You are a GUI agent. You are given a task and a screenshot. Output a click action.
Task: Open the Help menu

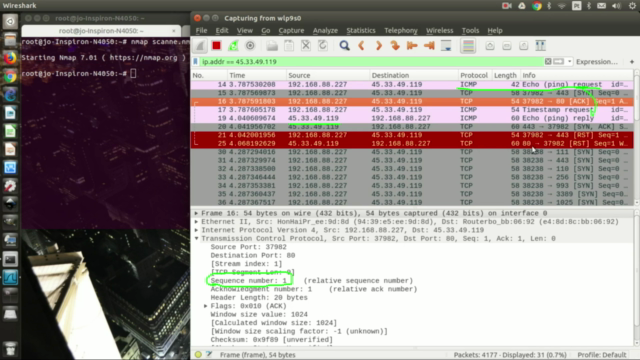[x=495, y=31]
